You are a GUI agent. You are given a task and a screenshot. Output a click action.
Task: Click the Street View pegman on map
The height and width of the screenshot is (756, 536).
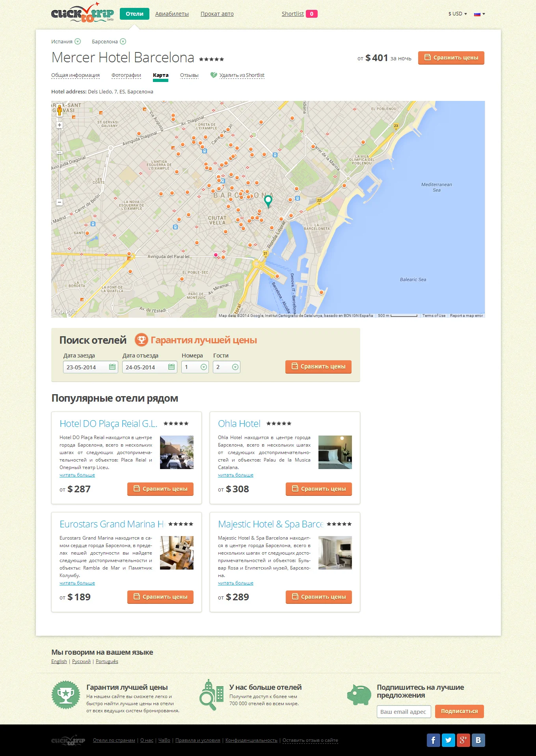coord(60,110)
